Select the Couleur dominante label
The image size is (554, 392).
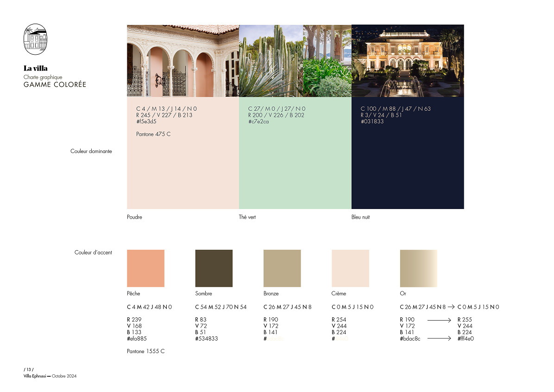(91, 151)
